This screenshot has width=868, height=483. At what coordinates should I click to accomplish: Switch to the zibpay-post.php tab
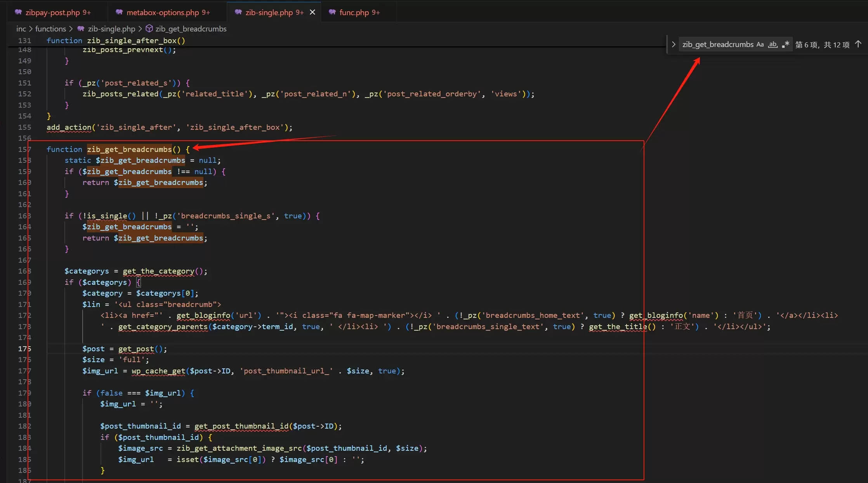click(58, 12)
